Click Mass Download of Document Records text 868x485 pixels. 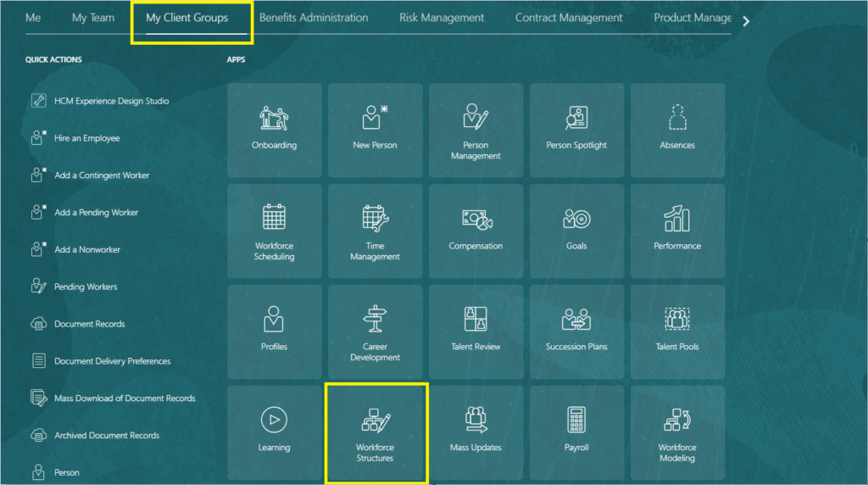[125, 398]
